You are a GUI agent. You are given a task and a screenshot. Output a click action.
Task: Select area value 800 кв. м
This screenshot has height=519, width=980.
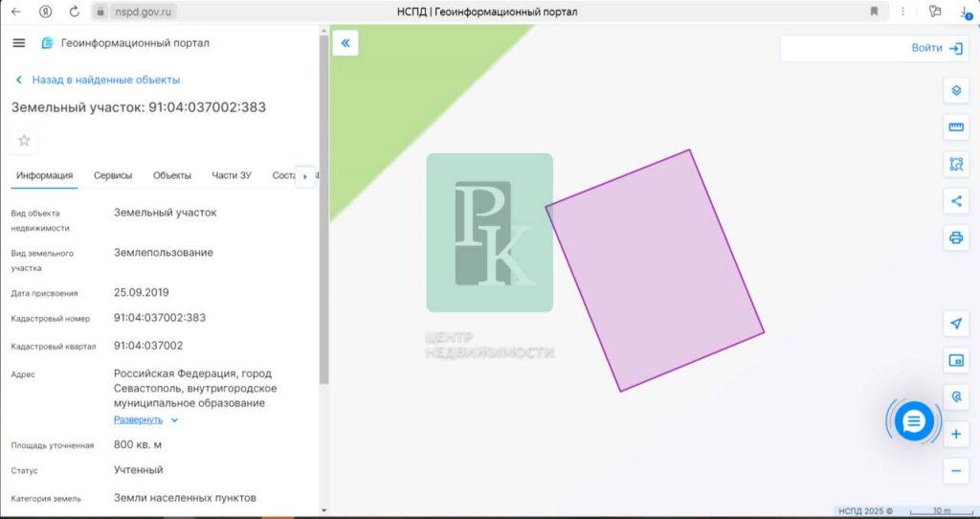[x=138, y=444]
